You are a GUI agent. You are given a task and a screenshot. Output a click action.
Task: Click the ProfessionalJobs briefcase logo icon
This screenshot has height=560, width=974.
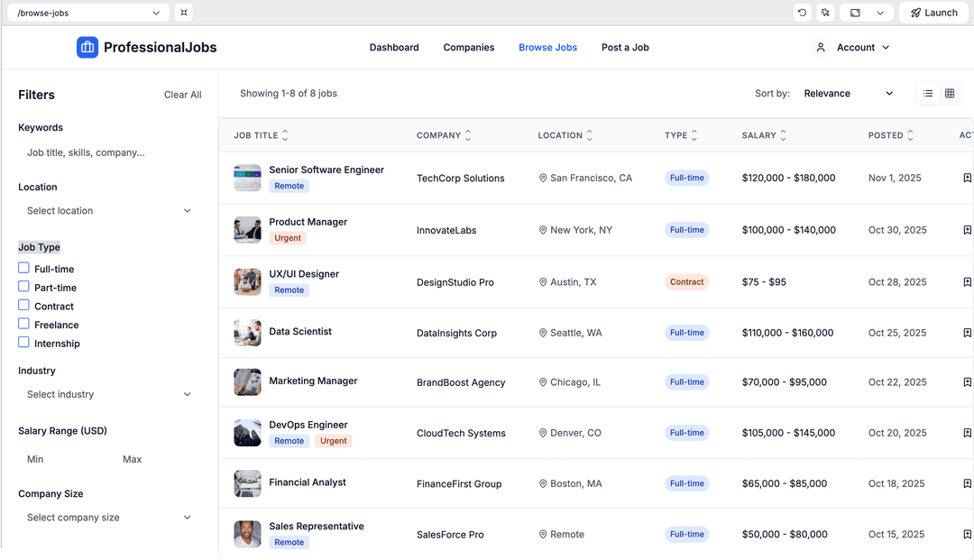[x=87, y=47]
